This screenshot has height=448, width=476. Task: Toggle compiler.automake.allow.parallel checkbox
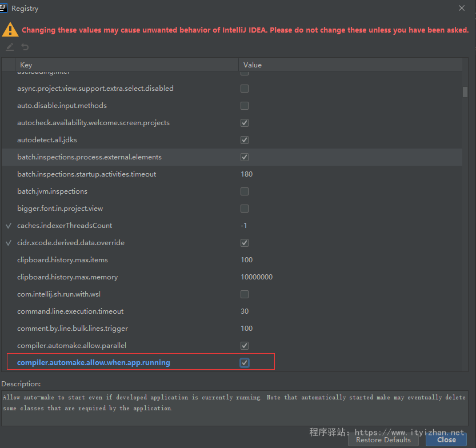pyautogui.click(x=245, y=346)
